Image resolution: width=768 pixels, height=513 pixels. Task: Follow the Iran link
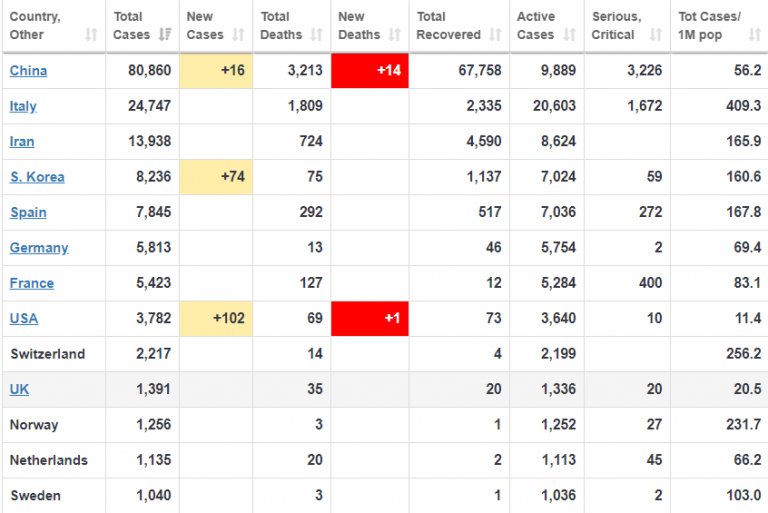click(22, 142)
